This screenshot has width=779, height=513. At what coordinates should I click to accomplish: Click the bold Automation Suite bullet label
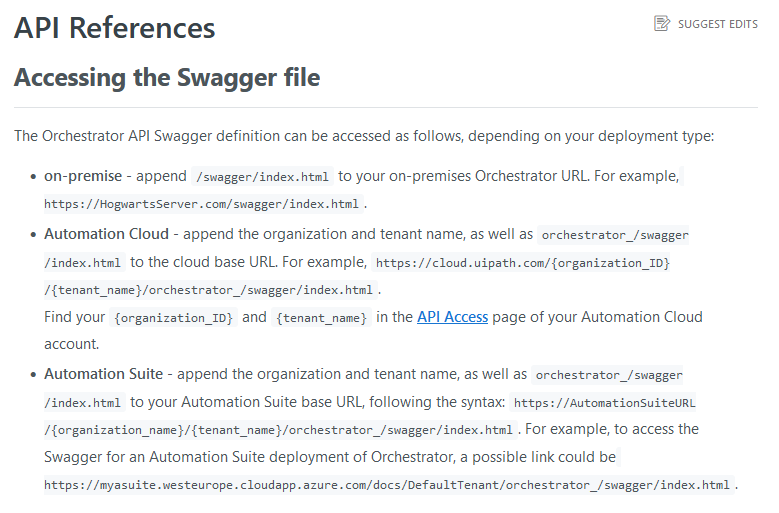pos(103,374)
